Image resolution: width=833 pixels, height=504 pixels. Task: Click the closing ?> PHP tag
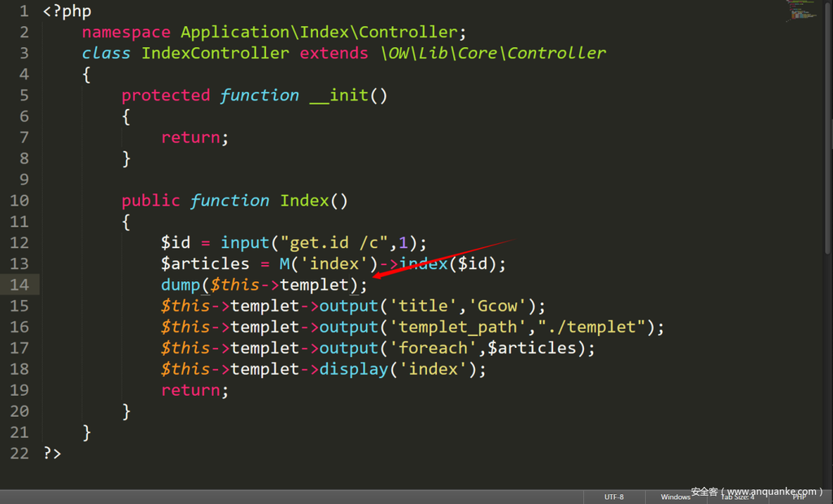[x=52, y=454]
